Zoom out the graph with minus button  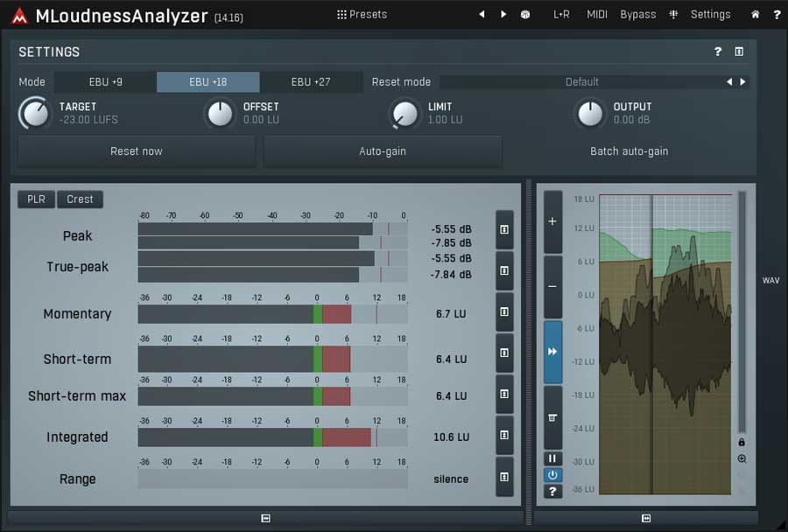tap(552, 286)
